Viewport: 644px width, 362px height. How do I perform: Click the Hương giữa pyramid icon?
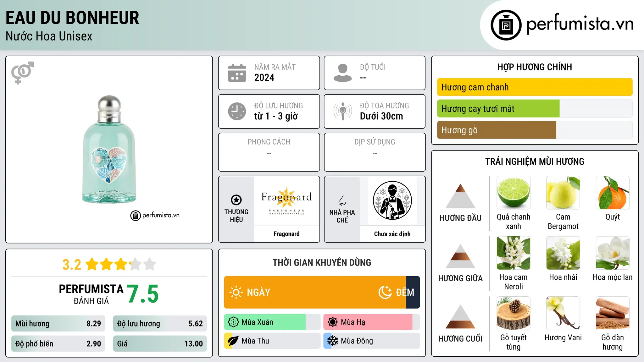coord(460,256)
